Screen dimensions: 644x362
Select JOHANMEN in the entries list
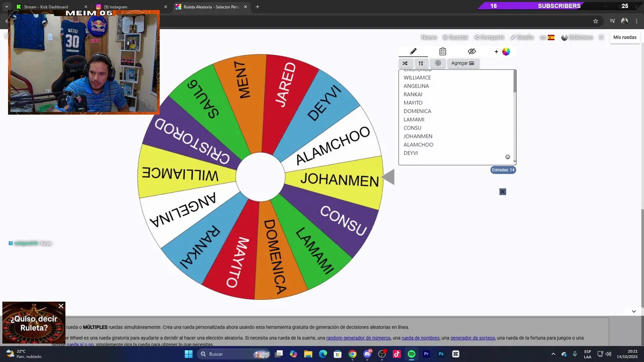(418, 136)
